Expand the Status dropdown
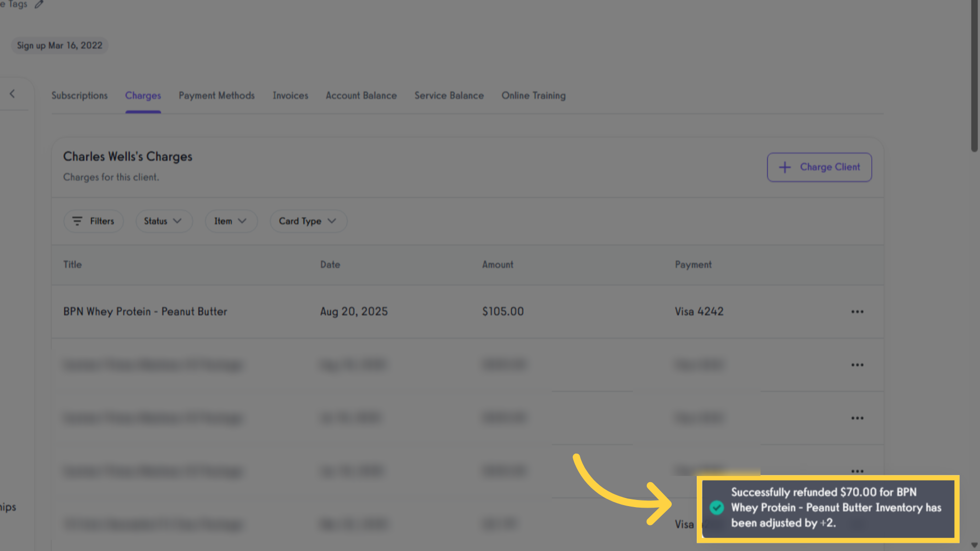 point(164,221)
